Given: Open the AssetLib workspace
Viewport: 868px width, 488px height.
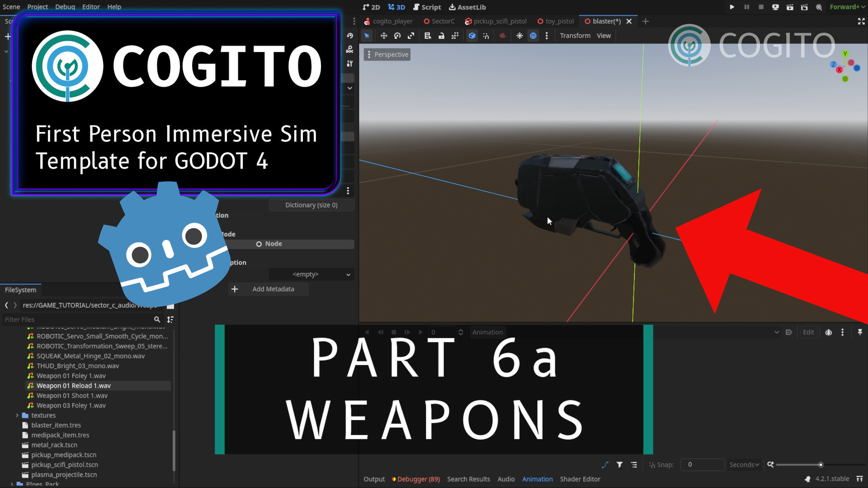Looking at the screenshot, I should coord(467,7).
